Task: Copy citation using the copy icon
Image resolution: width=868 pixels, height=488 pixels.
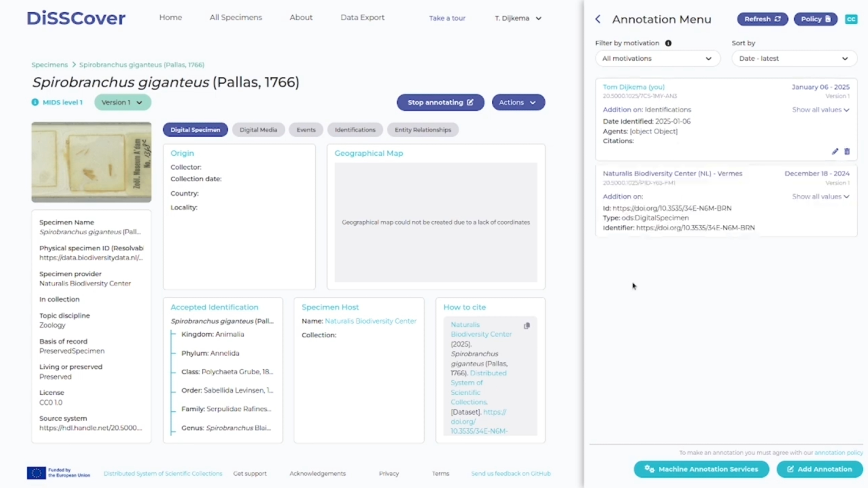Action: point(527,326)
